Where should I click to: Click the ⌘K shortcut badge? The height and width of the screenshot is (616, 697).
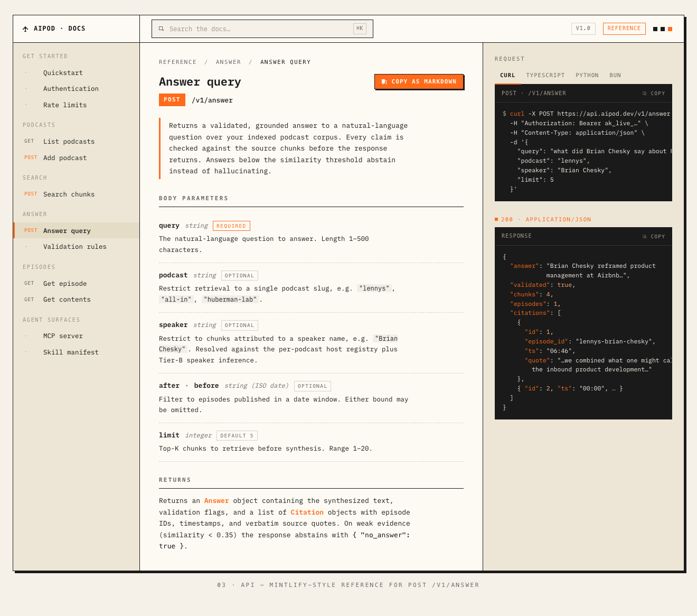coord(360,29)
